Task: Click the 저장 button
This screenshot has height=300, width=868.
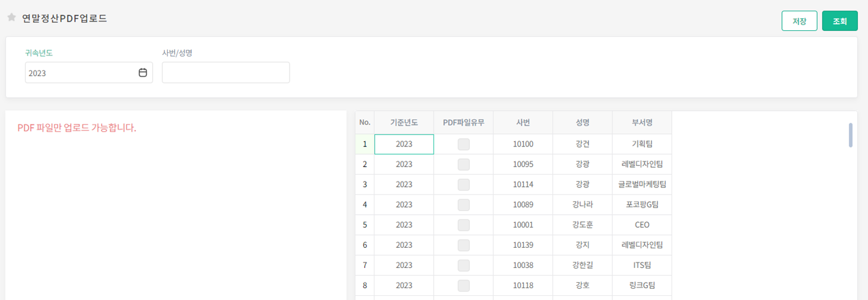Action: 799,21
